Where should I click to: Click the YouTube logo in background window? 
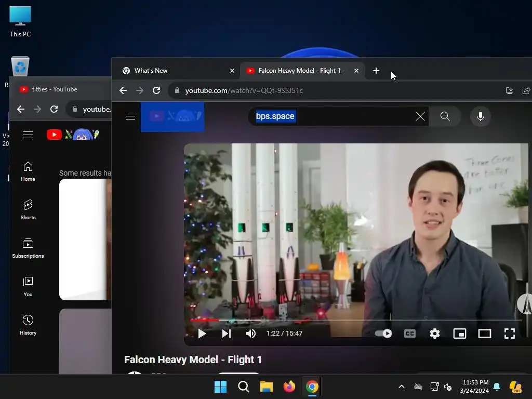click(73, 135)
